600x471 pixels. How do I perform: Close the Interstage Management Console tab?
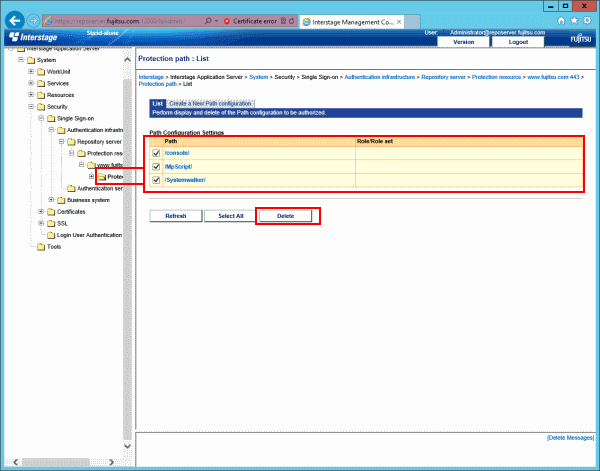pos(399,22)
